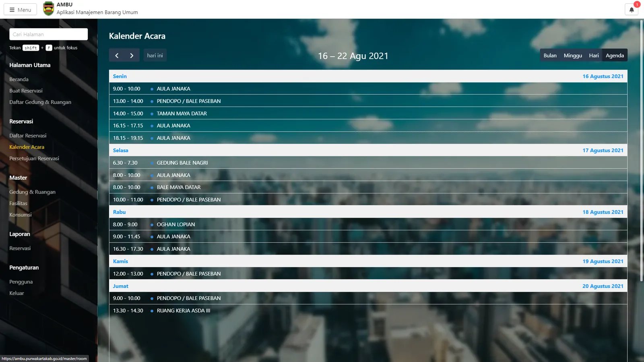Open BALE MAYA DATAR event
This screenshot has height=362, width=644.
pyautogui.click(x=368, y=187)
